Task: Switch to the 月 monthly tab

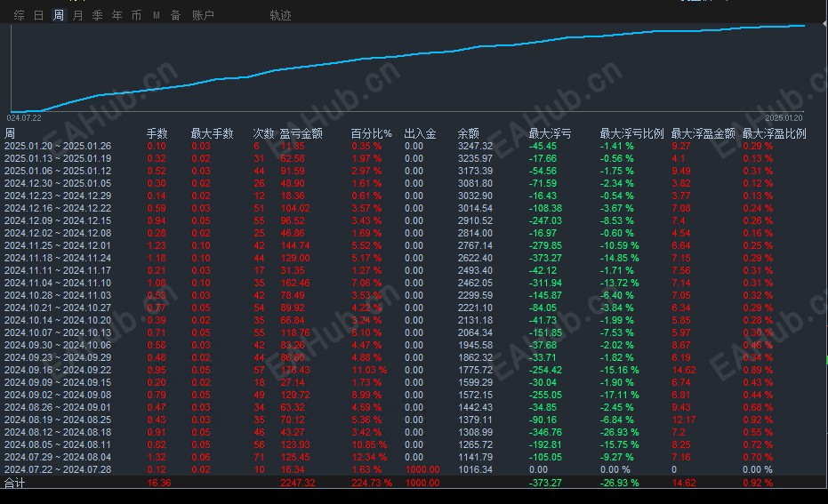Action: pos(77,15)
